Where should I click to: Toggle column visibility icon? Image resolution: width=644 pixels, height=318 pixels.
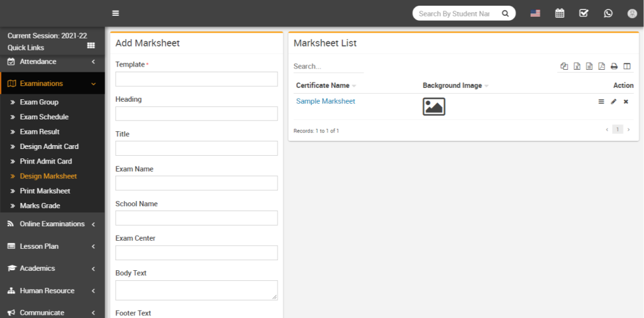[x=627, y=67]
